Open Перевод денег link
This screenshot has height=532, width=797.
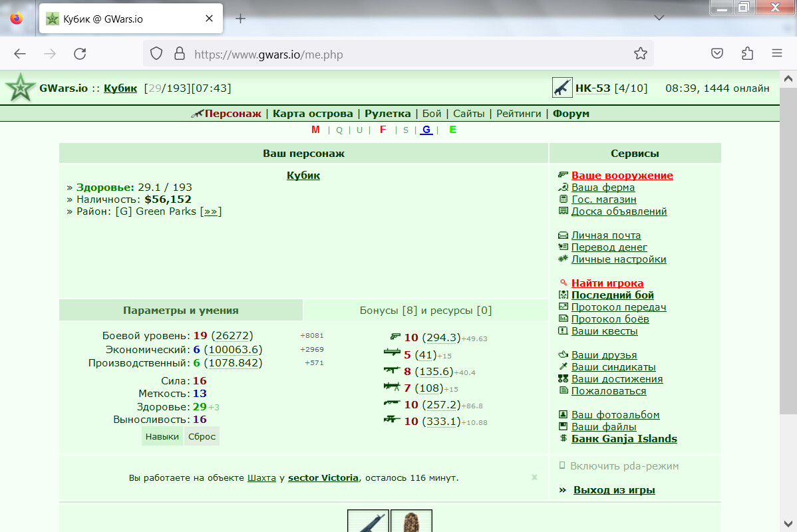click(x=609, y=247)
